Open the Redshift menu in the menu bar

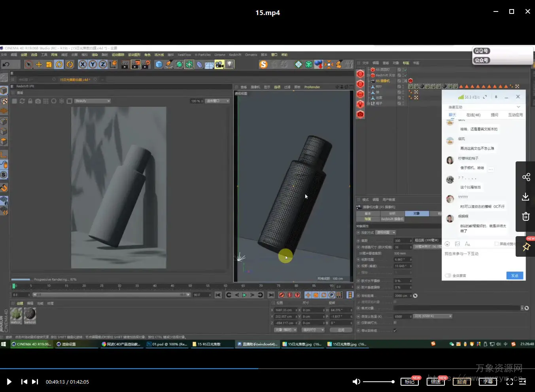tap(235, 55)
